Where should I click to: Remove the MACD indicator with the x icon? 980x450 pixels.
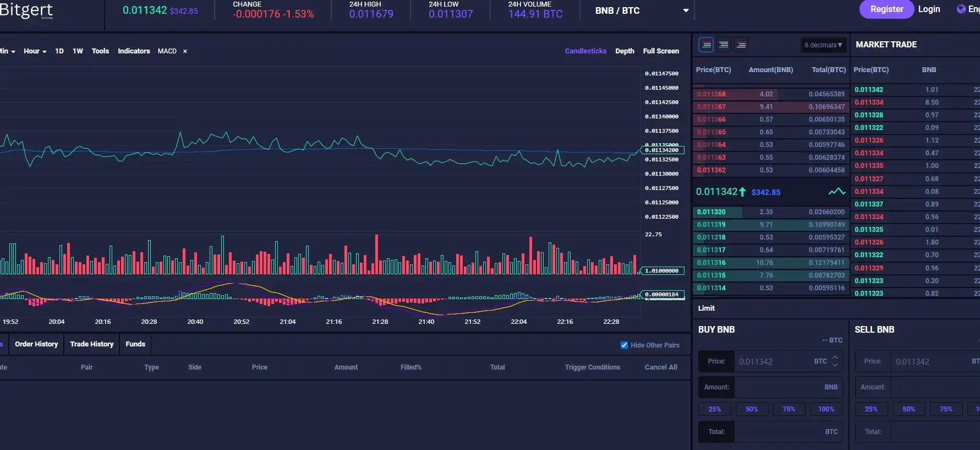click(185, 51)
